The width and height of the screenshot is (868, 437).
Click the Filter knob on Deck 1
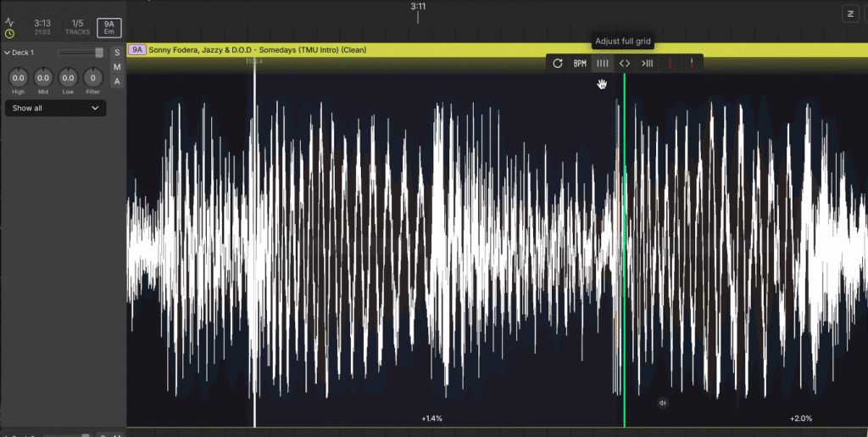[92, 78]
